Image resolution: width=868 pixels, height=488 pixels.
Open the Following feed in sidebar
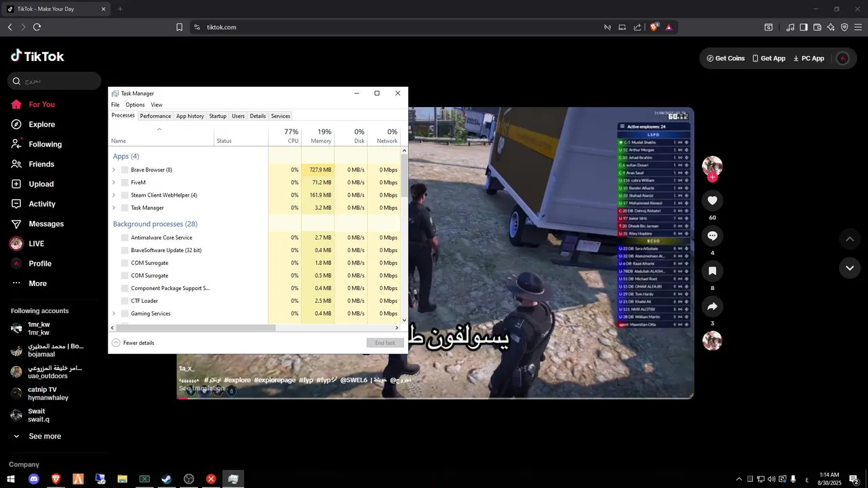[37, 144]
